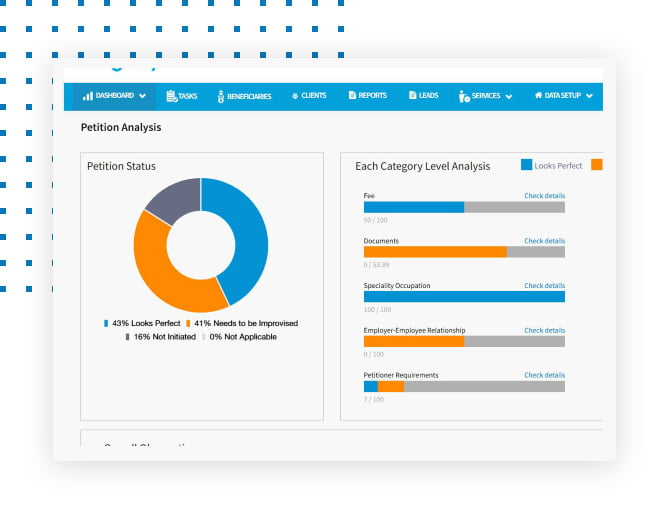The image size is (660, 508).
Task: Click the Data Setup home icon
Action: point(538,96)
